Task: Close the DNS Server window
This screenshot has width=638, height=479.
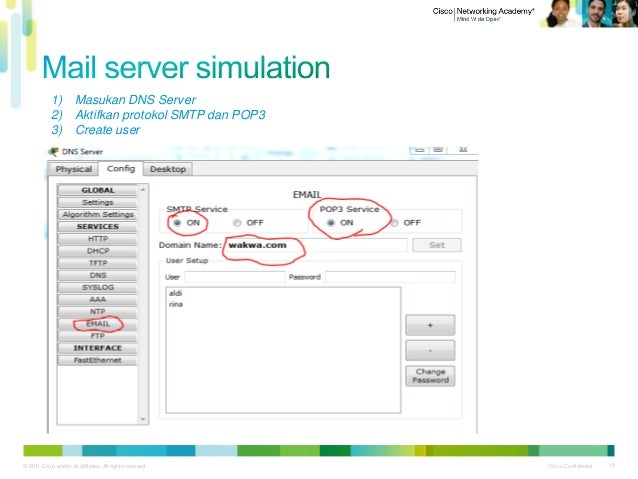Action: tap(463, 149)
